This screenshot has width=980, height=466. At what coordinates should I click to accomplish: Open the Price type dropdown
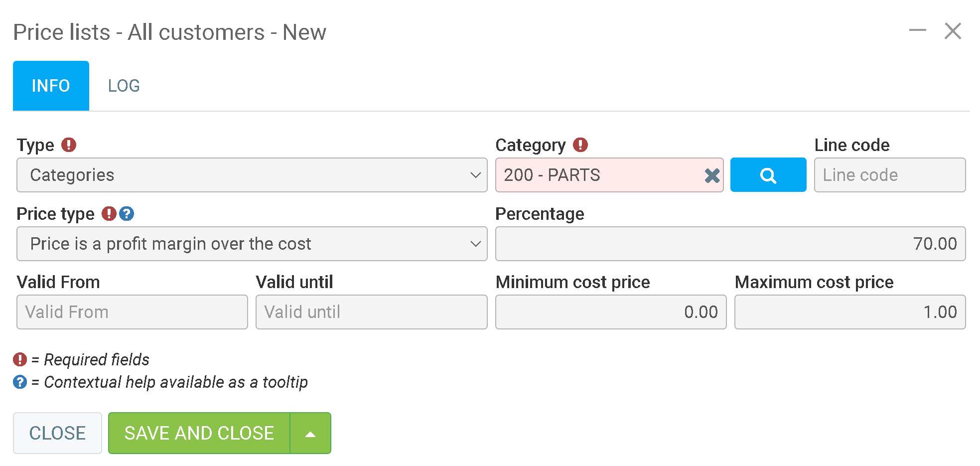click(252, 244)
